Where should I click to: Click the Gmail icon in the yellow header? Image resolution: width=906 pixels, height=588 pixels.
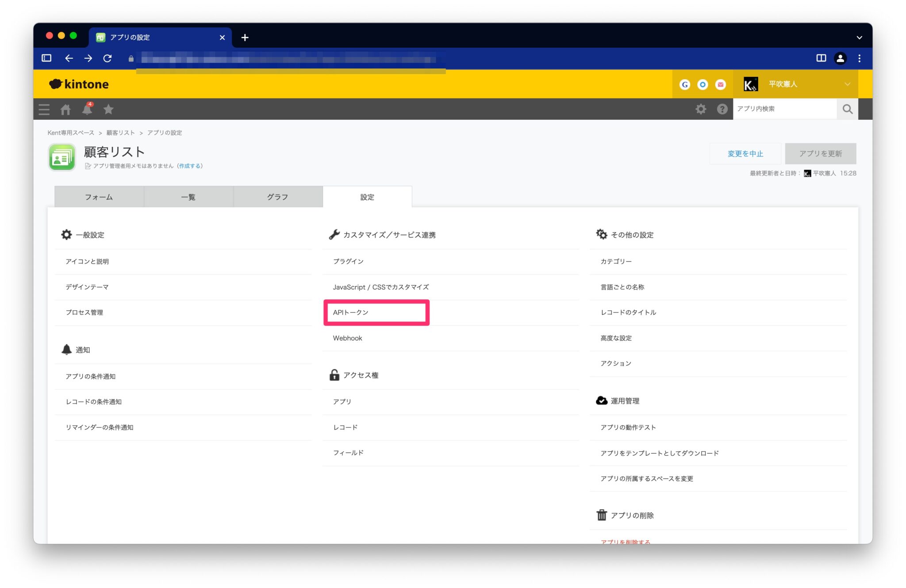[720, 84]
